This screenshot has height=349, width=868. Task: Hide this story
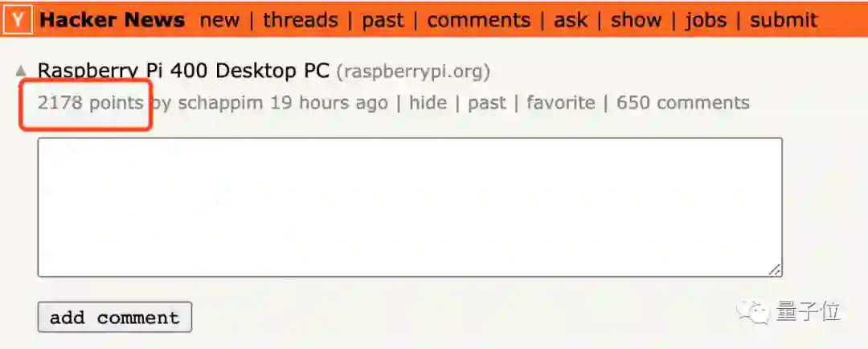[x=428, y=102]
